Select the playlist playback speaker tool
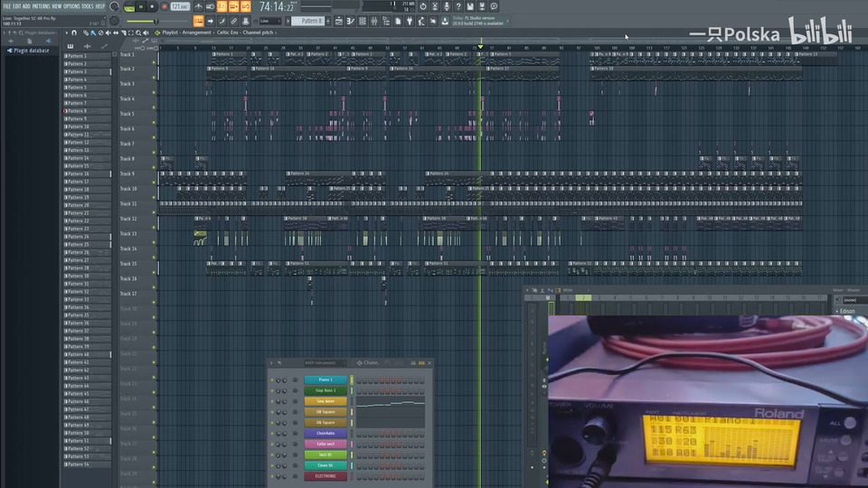Image resolution: width=868 pixels, height=488 pixels. (146, 33)
